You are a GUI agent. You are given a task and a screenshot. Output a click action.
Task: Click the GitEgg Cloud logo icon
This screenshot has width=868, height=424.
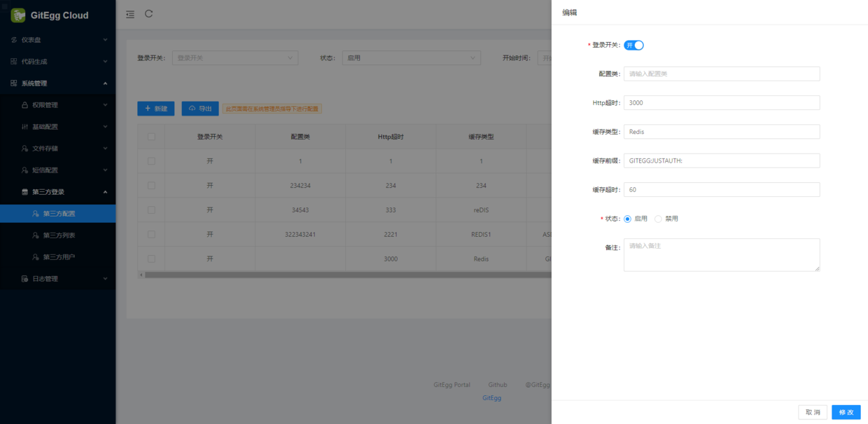pyautogui.click(x=18, y=15)
